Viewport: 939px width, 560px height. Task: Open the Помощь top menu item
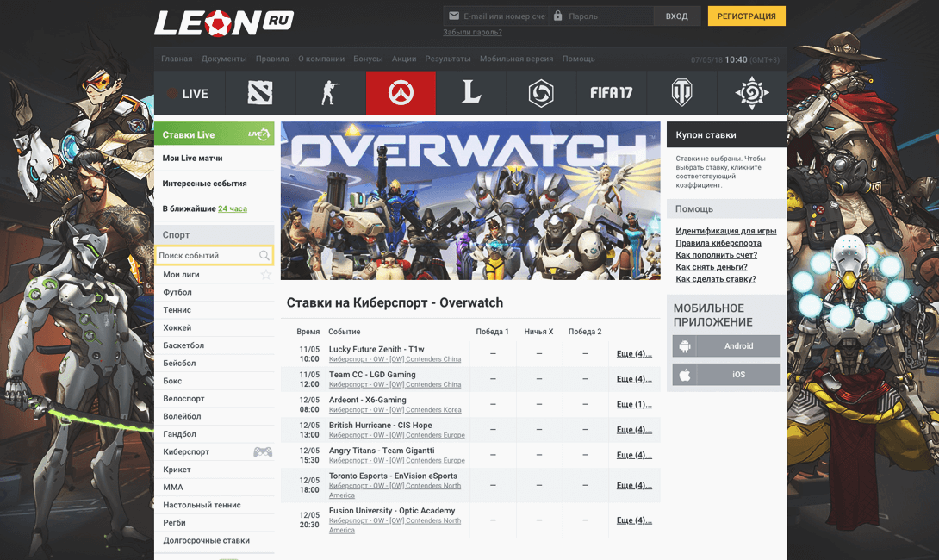pyautogui.click(x=579, y=59)
